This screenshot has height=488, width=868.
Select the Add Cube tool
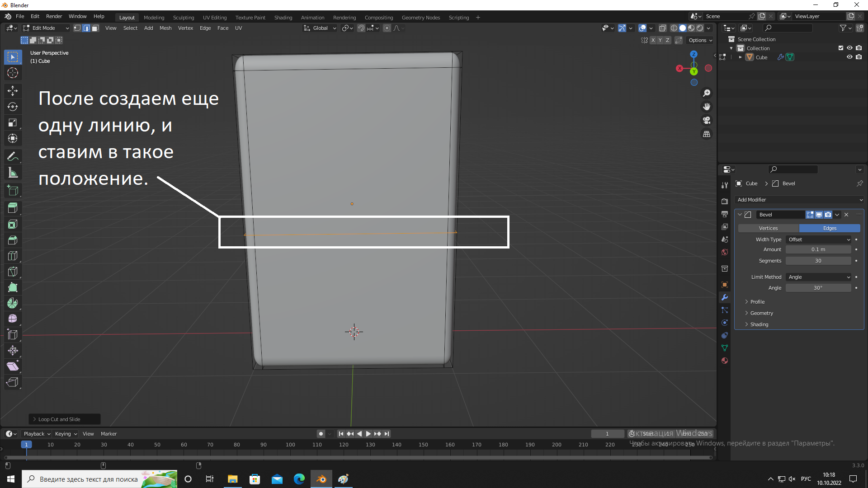click(x=13, y=190)
